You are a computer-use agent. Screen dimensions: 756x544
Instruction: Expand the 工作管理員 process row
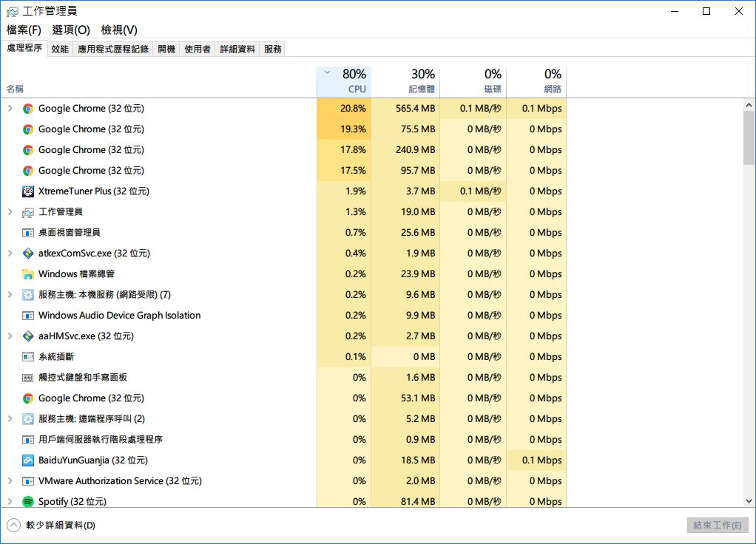pos(10,212)
